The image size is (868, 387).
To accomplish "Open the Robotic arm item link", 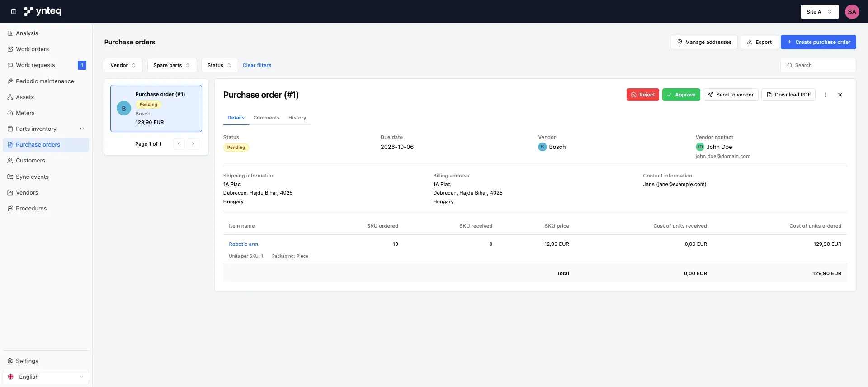I will (243, 244).
